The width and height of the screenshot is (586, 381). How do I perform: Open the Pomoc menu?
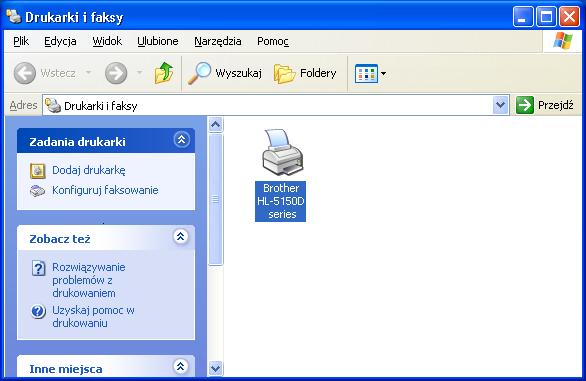[x=273, y=41]
